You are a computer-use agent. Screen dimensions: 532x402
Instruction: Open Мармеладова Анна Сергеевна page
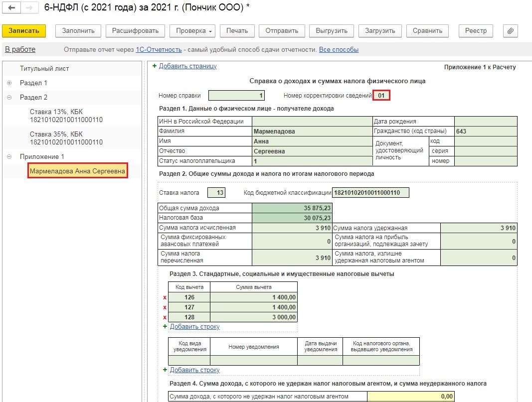click(77, 171)
